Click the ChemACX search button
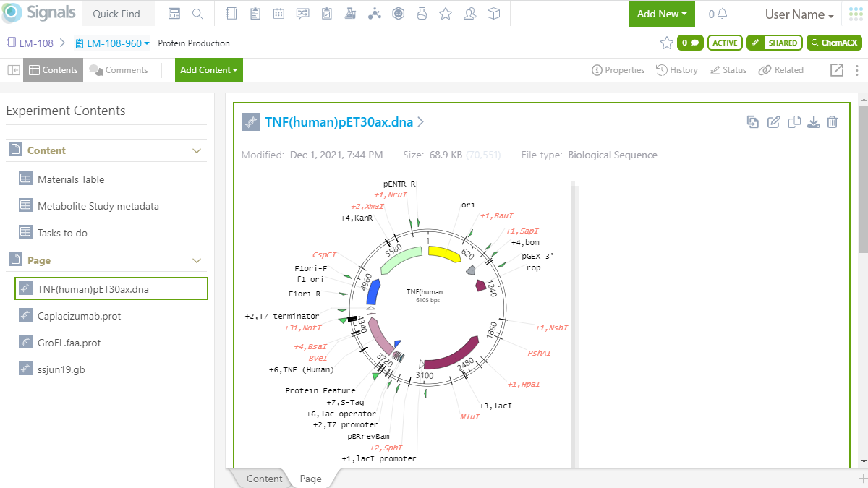This screenshot has height=488, width=868. coord(833,43)
